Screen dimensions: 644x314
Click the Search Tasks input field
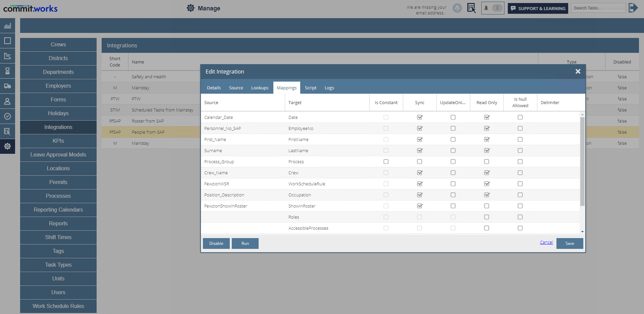click(x=598, y=8)
